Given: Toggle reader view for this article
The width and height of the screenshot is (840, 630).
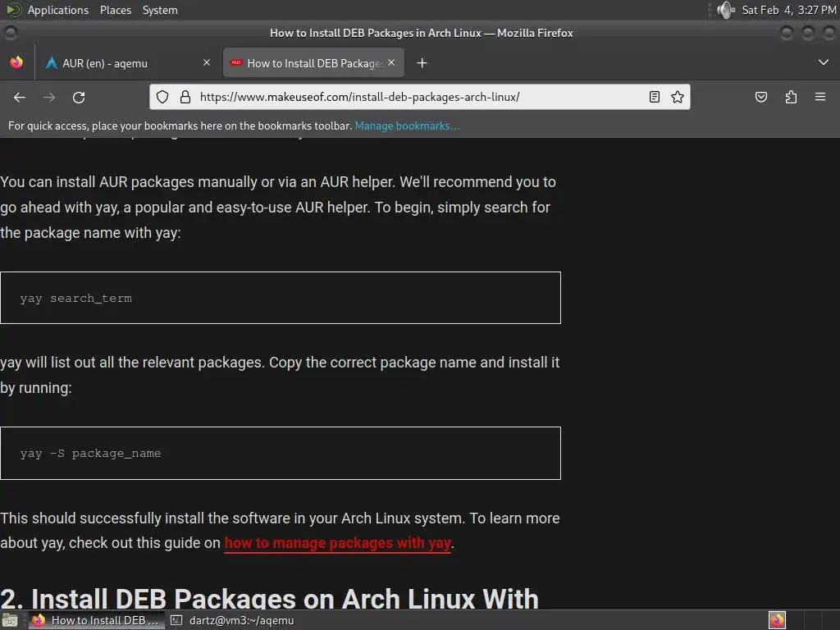Looking at the screenshot, I should (x=654, y=97).
